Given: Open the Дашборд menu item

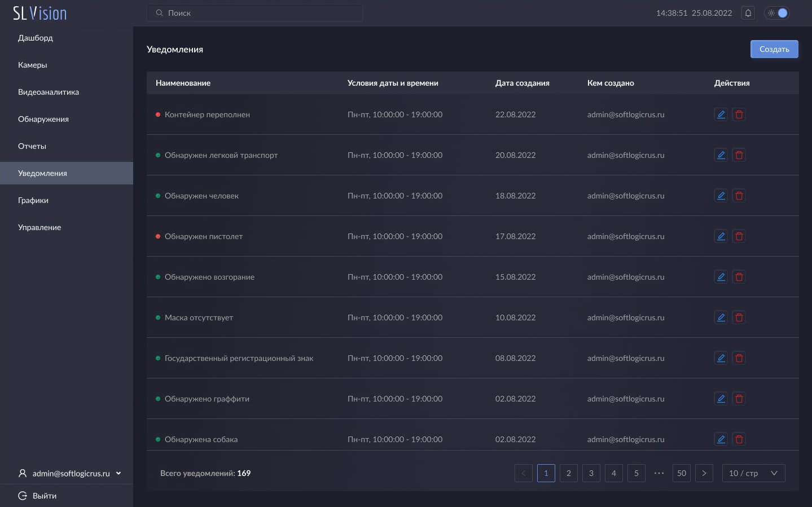Looking at the screenshot, I should (x=36, y=38).
